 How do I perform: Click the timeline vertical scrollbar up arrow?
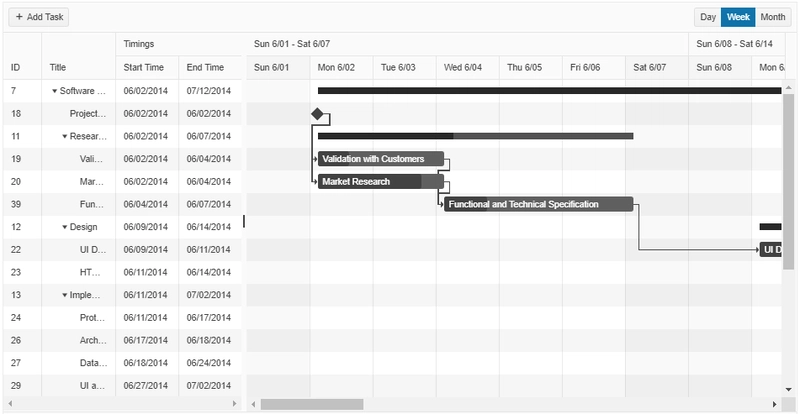coord(788,88)
